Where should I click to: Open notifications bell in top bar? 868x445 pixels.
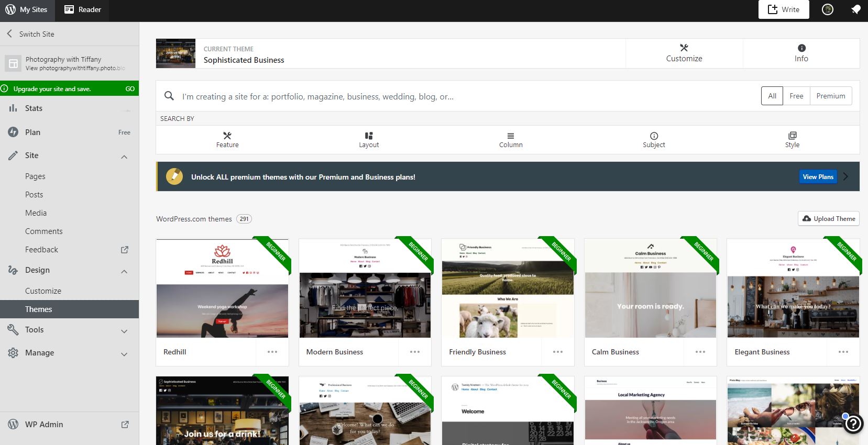855,9
